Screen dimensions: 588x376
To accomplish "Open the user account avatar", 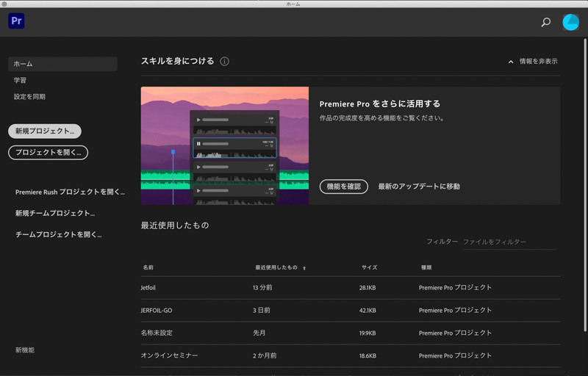I will pos(570,22).
